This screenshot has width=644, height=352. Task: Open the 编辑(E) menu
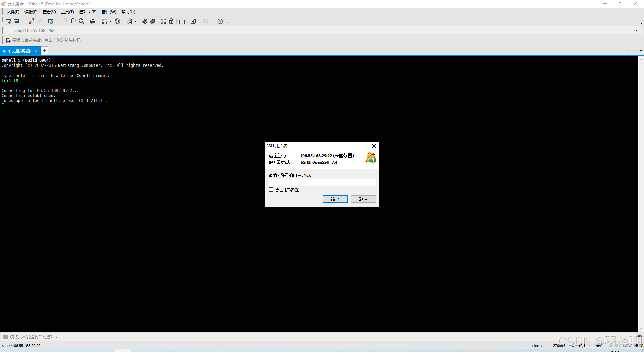[x=31, y=12]
